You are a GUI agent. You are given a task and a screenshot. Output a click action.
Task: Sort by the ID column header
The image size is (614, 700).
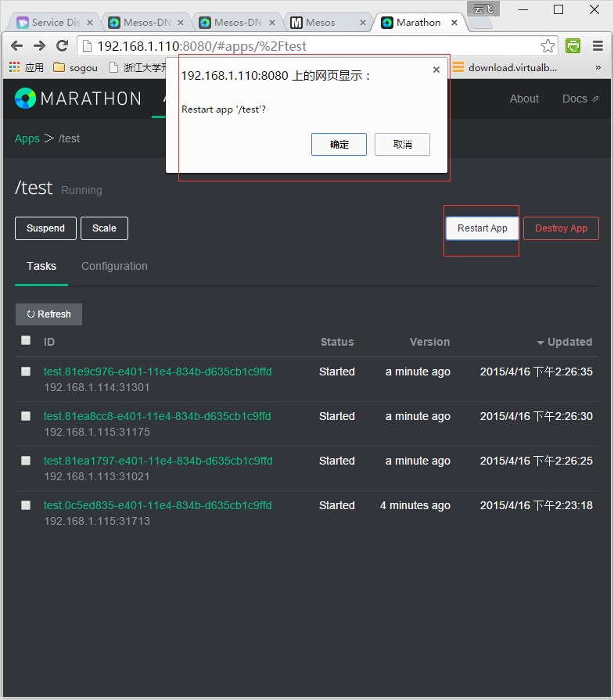49,342
